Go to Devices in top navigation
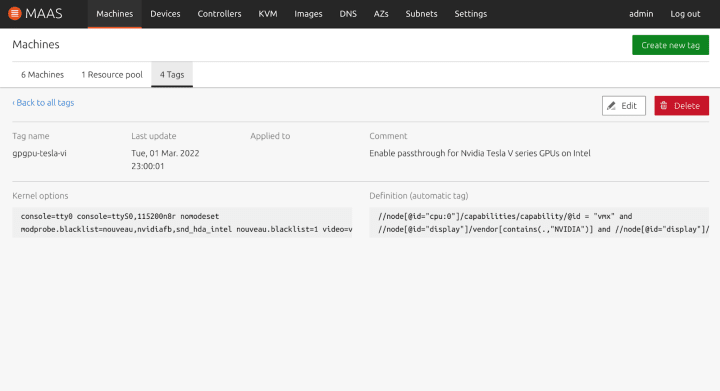Viewport: 720px width, 391px height. 165,14
